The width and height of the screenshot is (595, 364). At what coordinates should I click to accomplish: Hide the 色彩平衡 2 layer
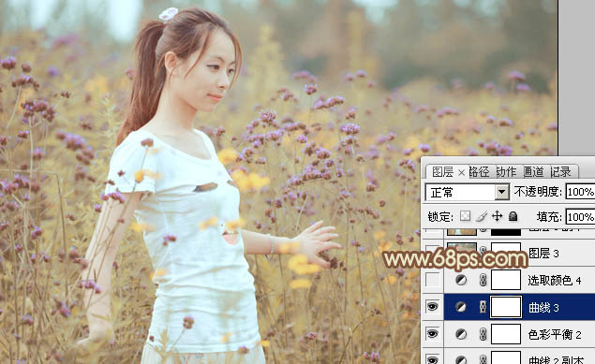pos(432,334)
